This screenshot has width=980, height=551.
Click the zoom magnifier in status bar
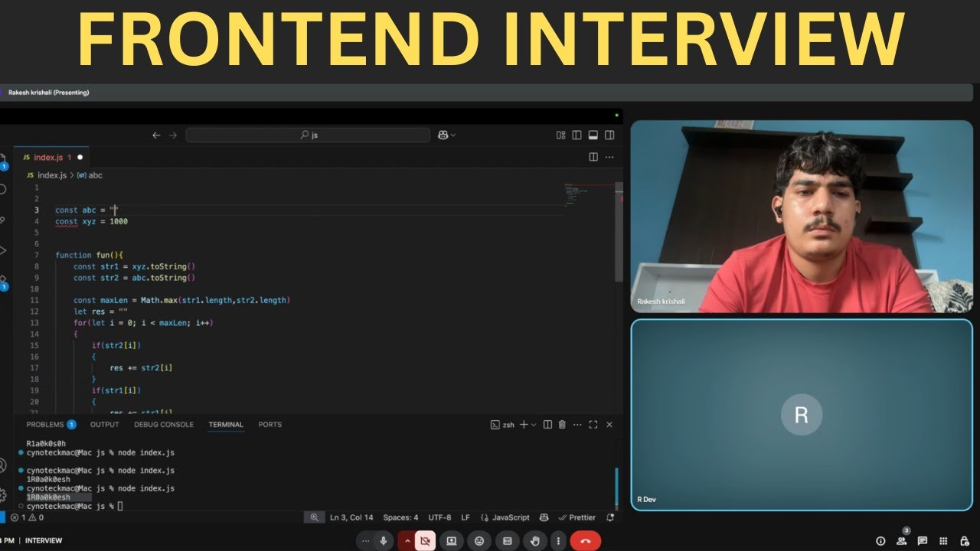(314, 517)
